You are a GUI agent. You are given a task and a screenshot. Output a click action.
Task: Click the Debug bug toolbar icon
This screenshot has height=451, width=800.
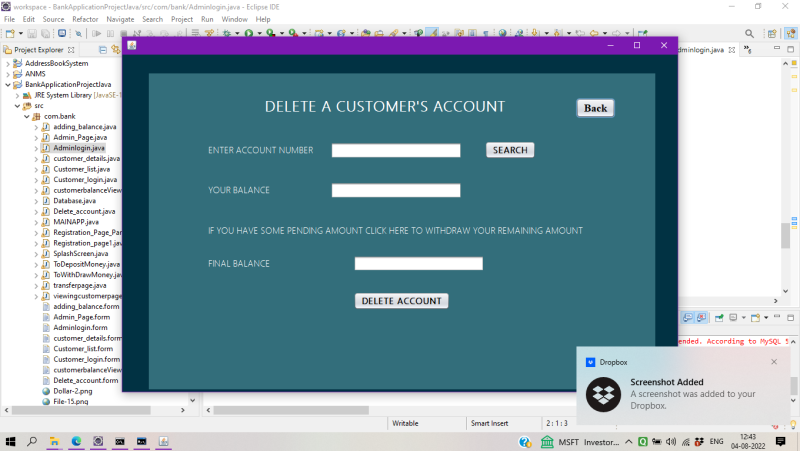[x=227, y=33]
